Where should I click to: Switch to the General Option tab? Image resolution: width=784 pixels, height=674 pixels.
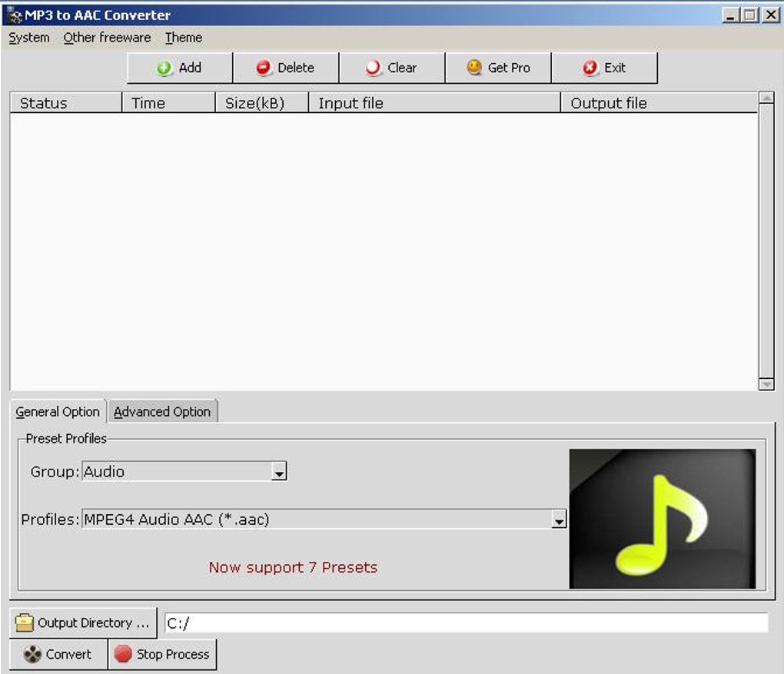pos(58,411)
